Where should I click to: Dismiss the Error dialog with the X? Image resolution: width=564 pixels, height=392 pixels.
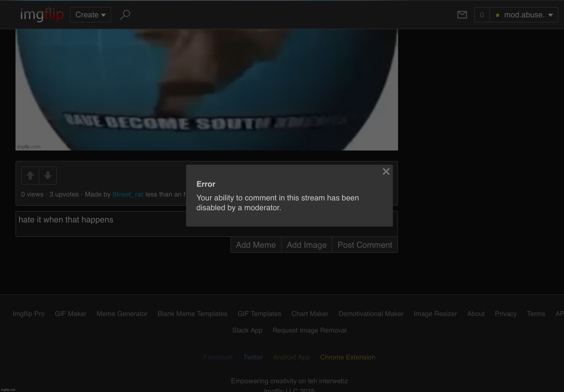click(386, 171)
